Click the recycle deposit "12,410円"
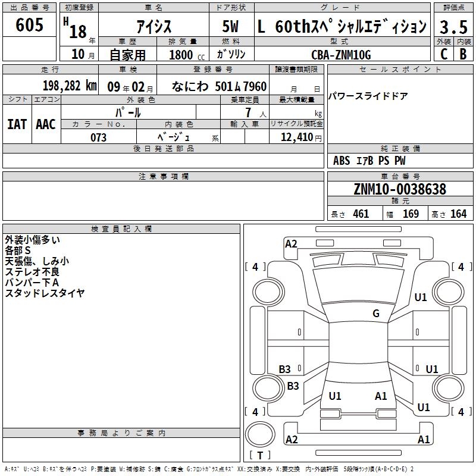 [x=301, y=137]
